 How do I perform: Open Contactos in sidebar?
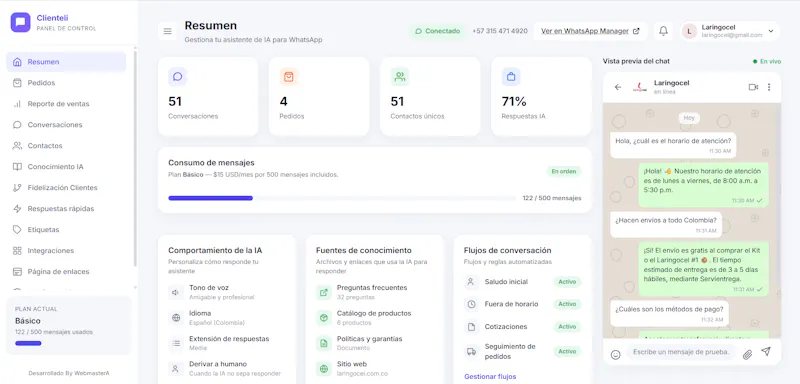click(66, 145)
